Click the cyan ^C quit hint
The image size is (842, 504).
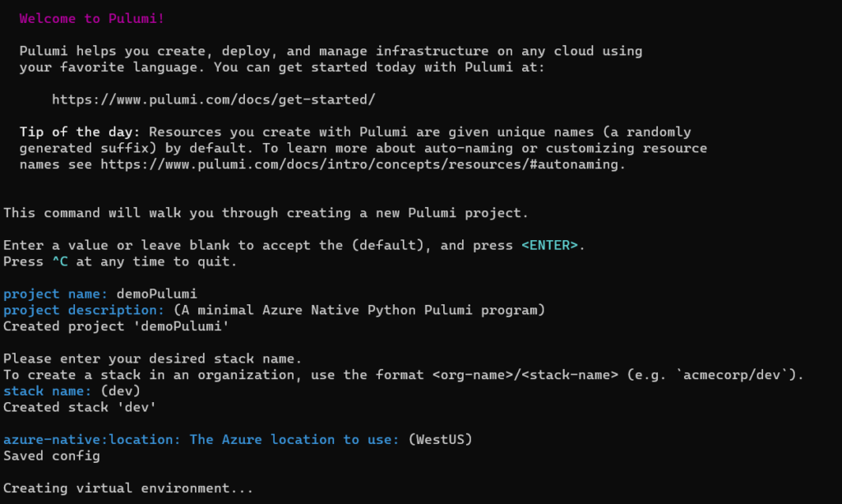pyautogui.click(x=59, y=261)
